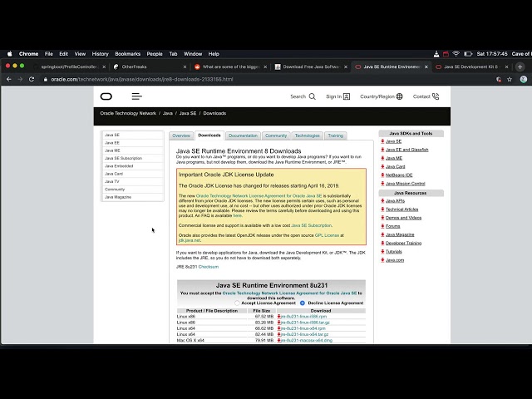
Task: Open jdk.java.net link
Action: (x=190, y=240)
